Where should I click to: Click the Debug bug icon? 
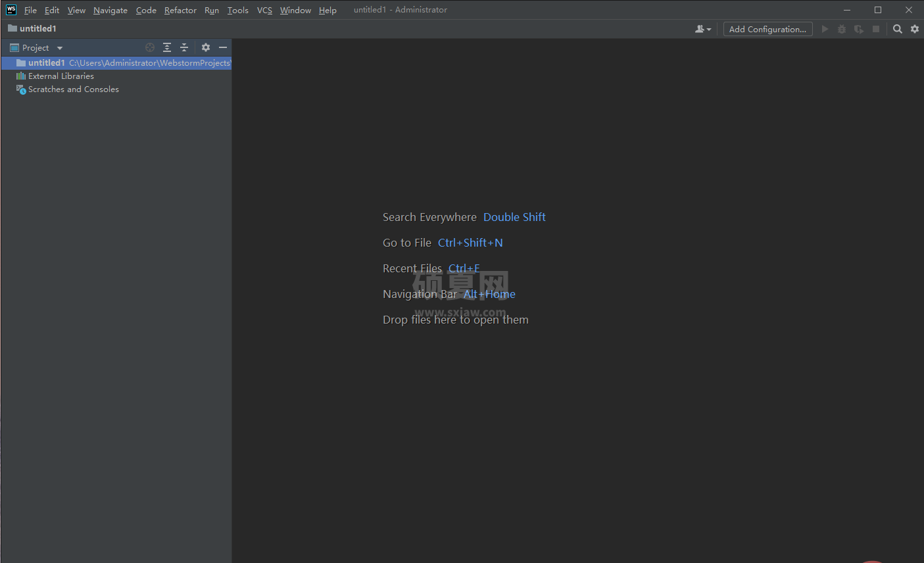(842, 29)
